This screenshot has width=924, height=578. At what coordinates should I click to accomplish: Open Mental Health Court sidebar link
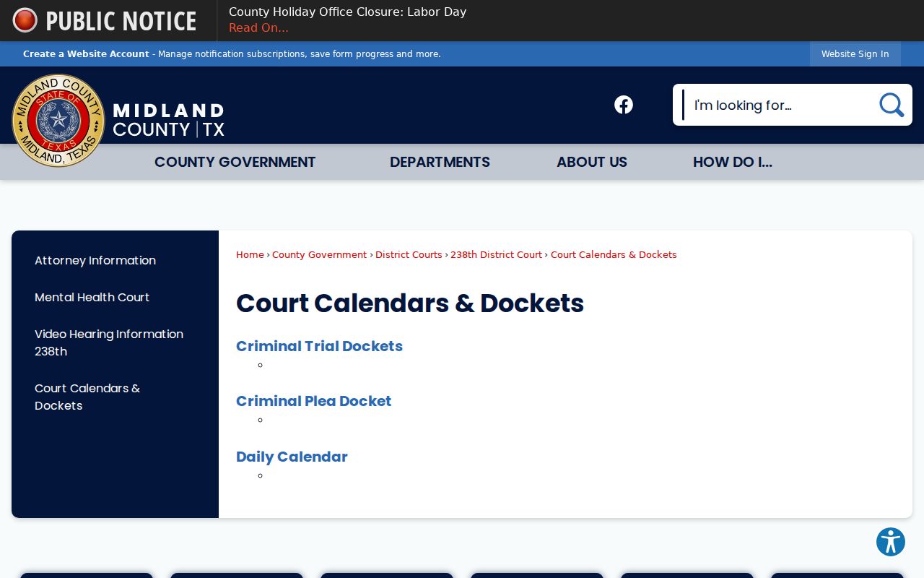(x=92, y=297)
